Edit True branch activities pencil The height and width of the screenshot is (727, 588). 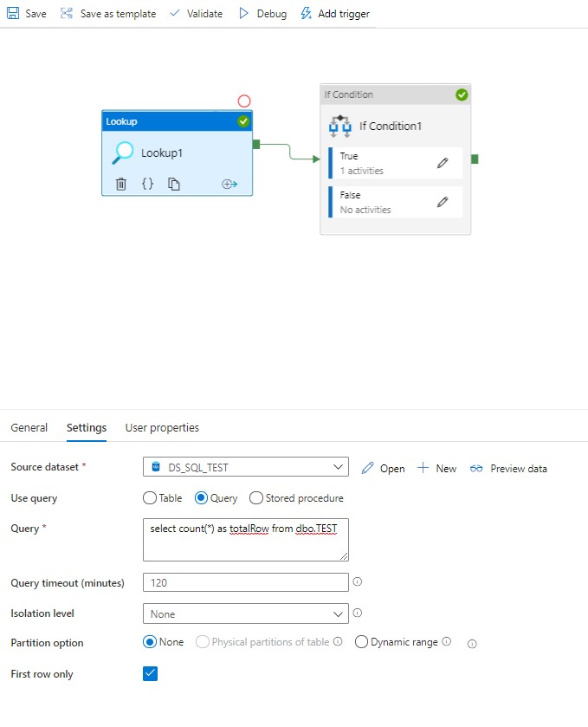[x=443, y=163]
